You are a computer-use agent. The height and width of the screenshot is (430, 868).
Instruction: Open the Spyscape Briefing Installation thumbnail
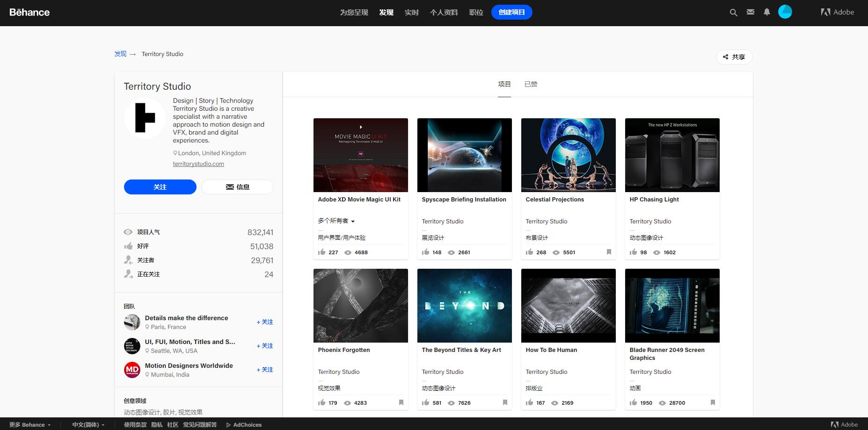pyautogui.click(x=465, y=155)
